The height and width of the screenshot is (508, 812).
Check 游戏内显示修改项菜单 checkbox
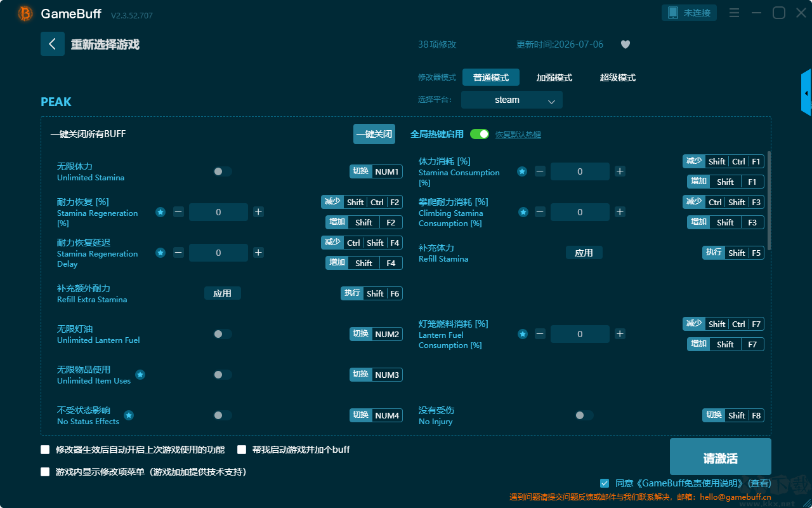(45, 472)
